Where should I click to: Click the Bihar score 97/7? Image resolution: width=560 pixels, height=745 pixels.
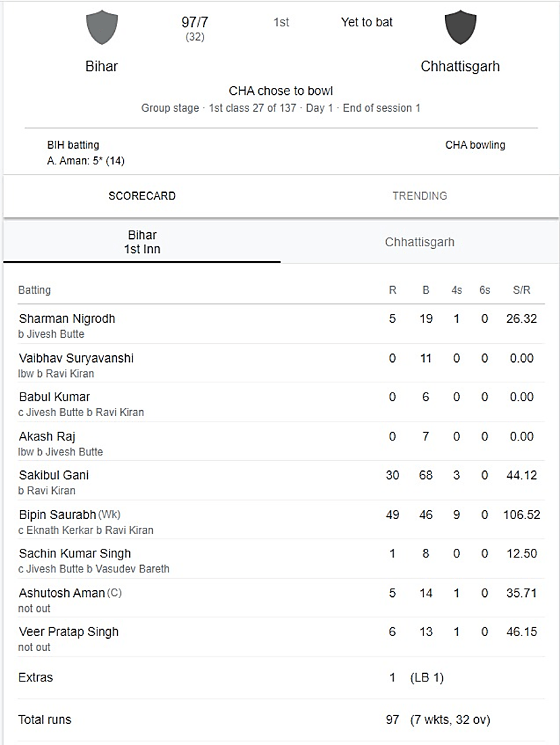click(195, 22)
